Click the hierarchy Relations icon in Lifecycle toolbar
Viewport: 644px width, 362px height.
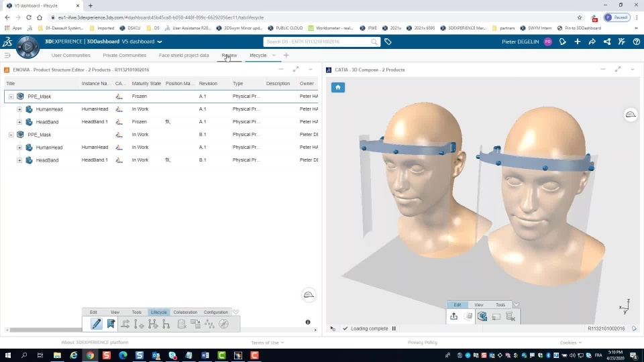pyautogui.click(x=209, y=324)
